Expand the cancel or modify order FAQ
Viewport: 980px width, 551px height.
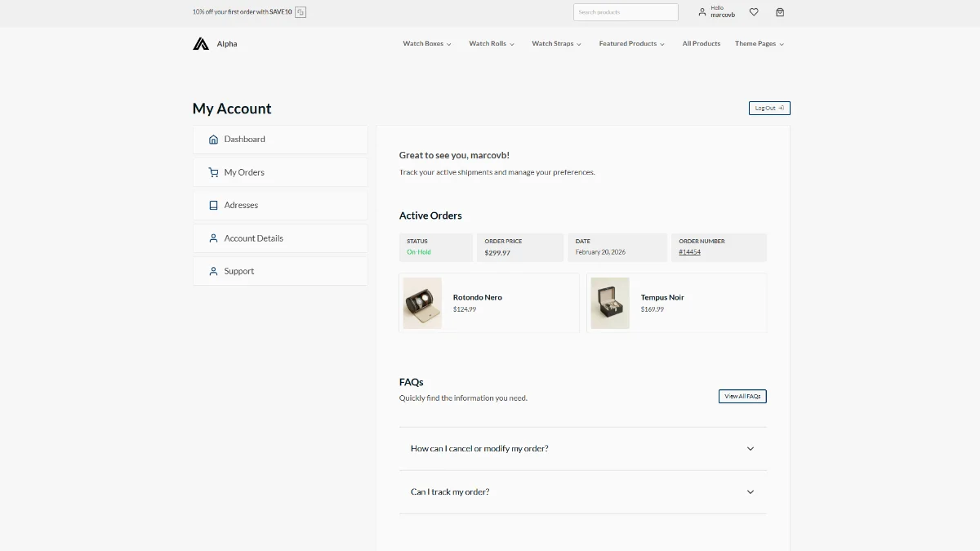pyautogui.click(x=582, y=449)
